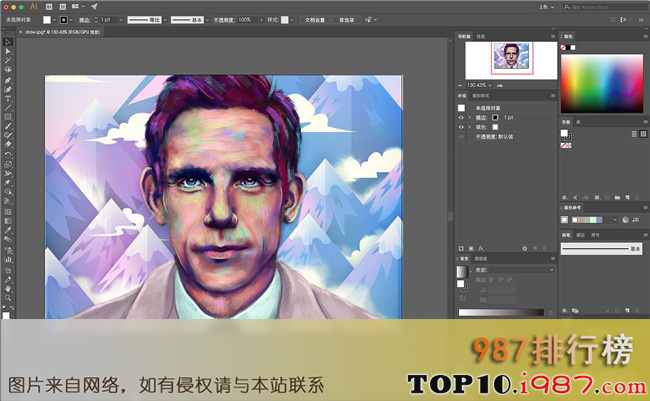Toggle visibility of opacity 不透明度 row
This screenshot has height=401, width=650.
pos(461,136)
